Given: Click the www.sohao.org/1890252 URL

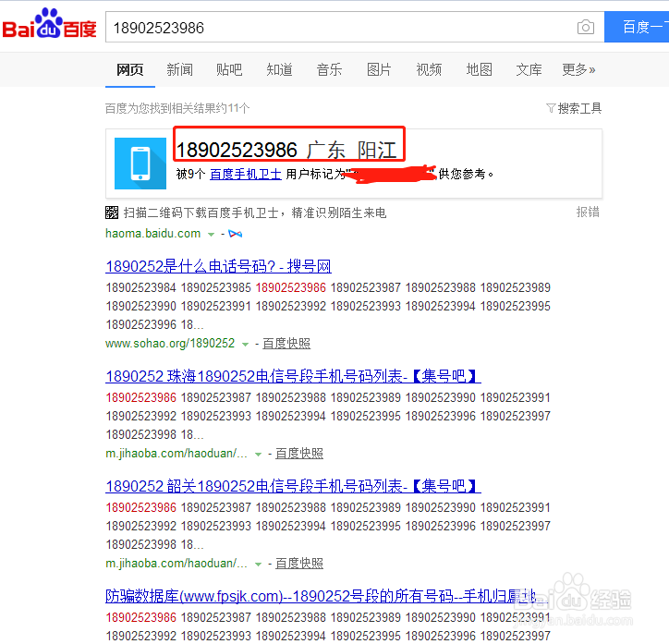Looking at the screenshot, I should [x=170, y=344].
